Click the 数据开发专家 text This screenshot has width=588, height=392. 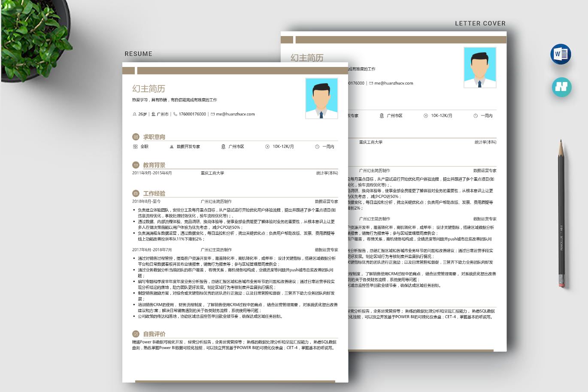188,146
